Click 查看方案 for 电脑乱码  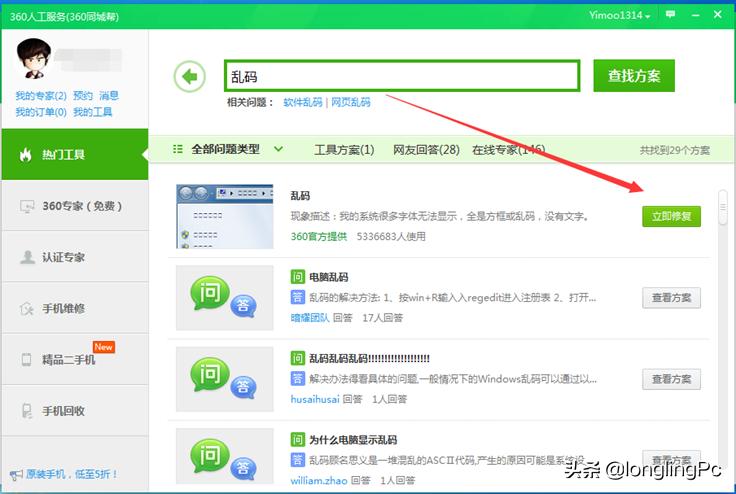click(672, 298)
